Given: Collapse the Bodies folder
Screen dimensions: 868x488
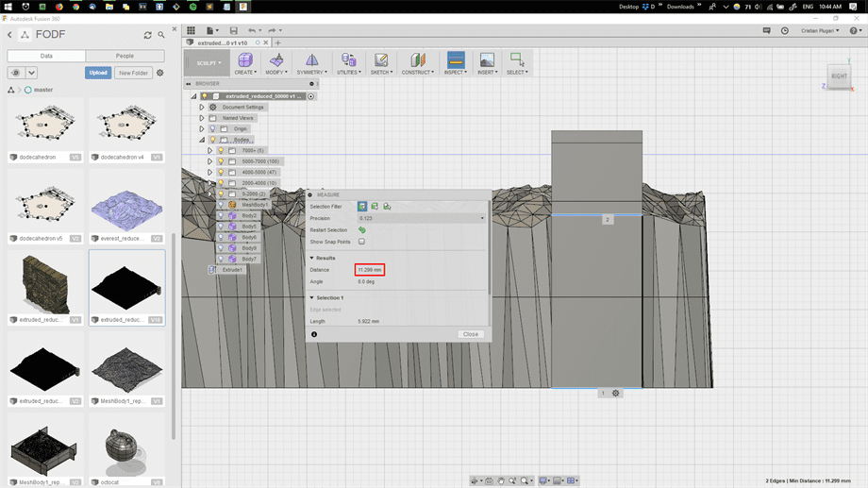Looking at the screenshot, I should [x=202, y=140].
